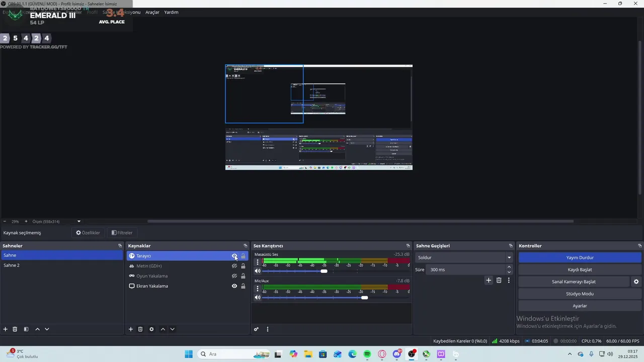Click the preview horizontal scrollbar
The height and width of the screenshot is (362, 644).
[360, 221]
